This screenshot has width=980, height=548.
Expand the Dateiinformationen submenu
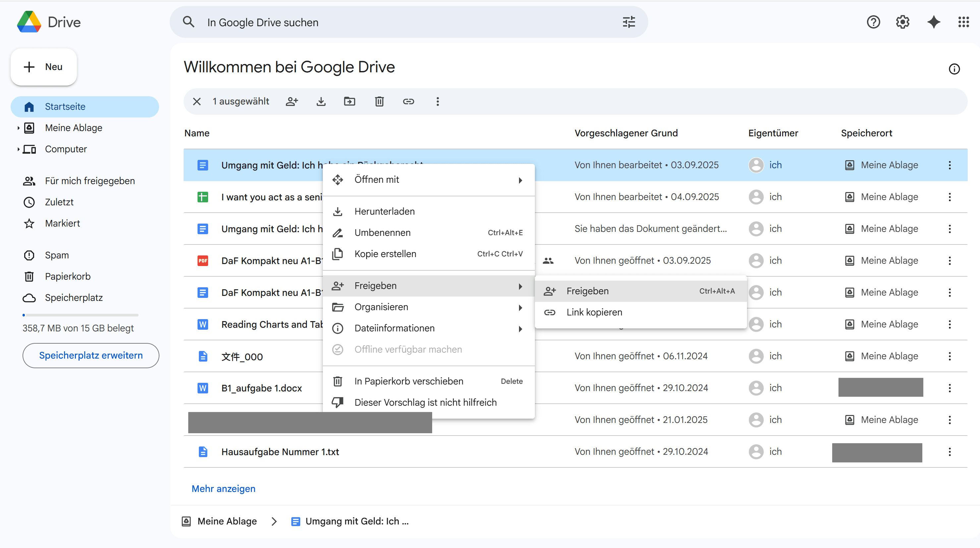coord(429,329)
